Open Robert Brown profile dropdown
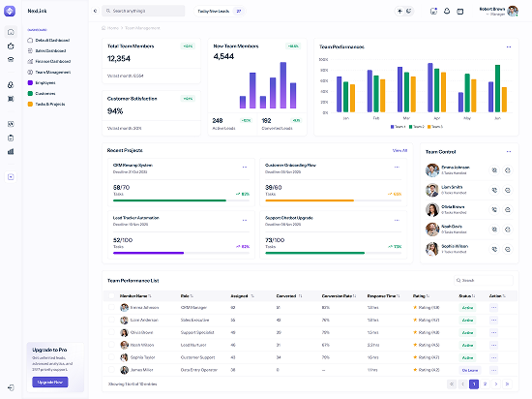 (499, 11)
